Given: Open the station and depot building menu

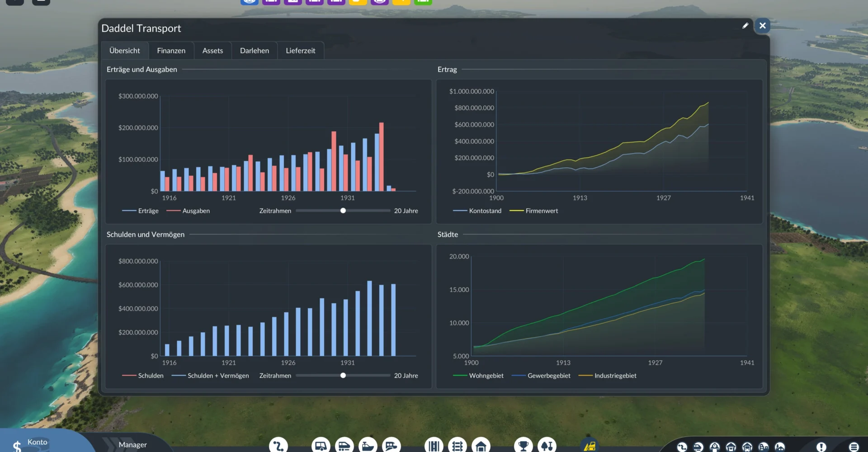Looking at the screenshot, I should click(x=481, y=446).
